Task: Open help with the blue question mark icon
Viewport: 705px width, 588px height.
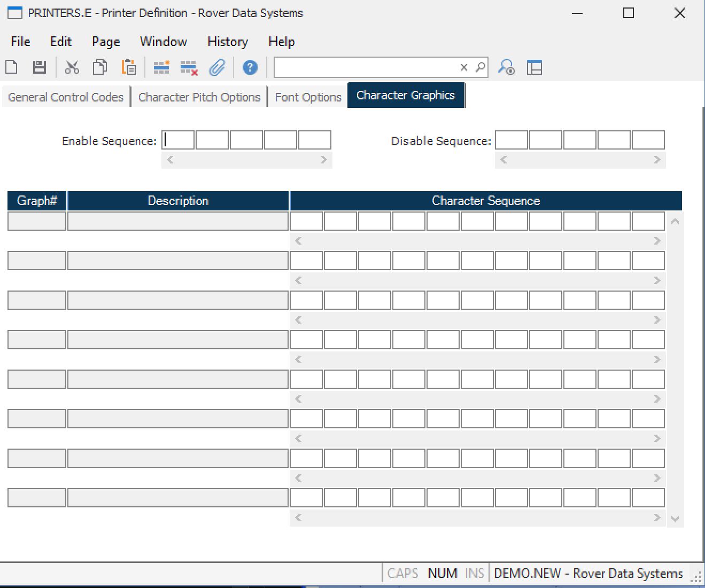Action: (x=250, y=67)
